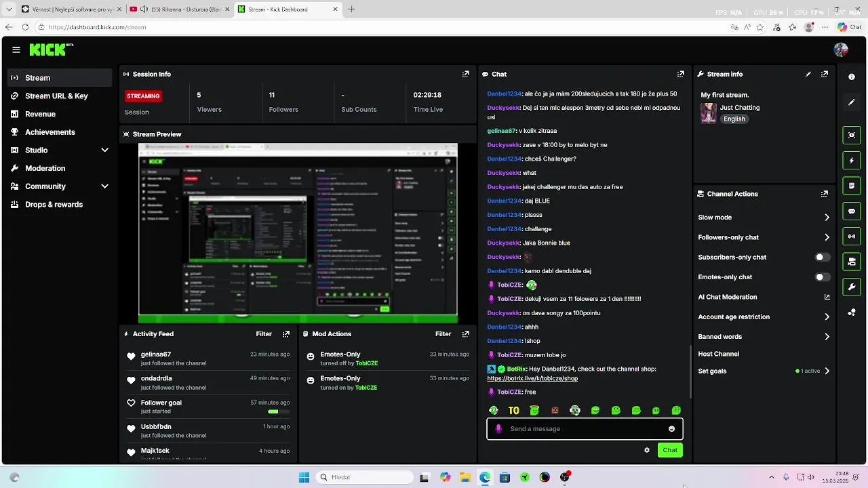Open Account age restriction options arrow
Screen dimensions: 868x488
(827, 317)
